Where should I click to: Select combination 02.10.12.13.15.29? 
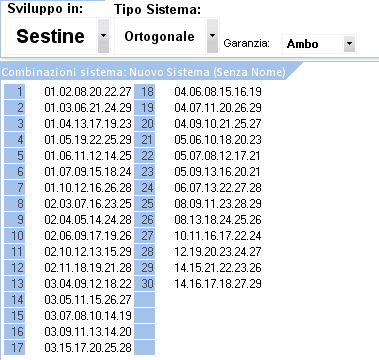coord(88,252)
